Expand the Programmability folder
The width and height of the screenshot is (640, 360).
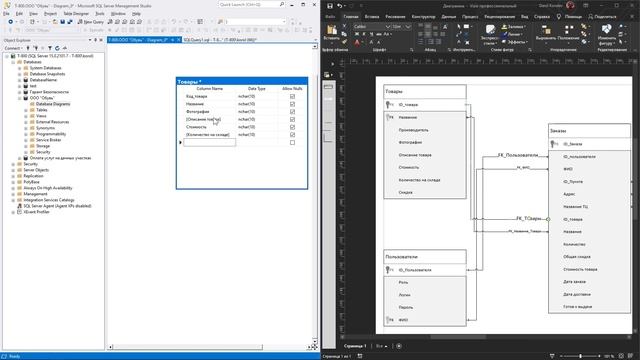[26, 134]
